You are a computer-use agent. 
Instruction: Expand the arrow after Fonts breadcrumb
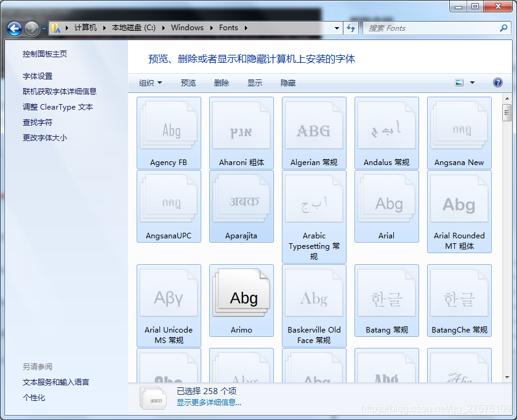coord(246,28)
